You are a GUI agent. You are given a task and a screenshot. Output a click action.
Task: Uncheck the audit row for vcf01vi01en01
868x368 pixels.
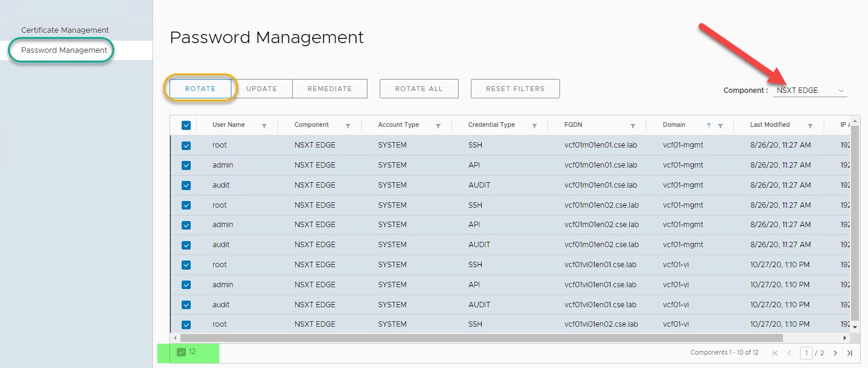186,305
